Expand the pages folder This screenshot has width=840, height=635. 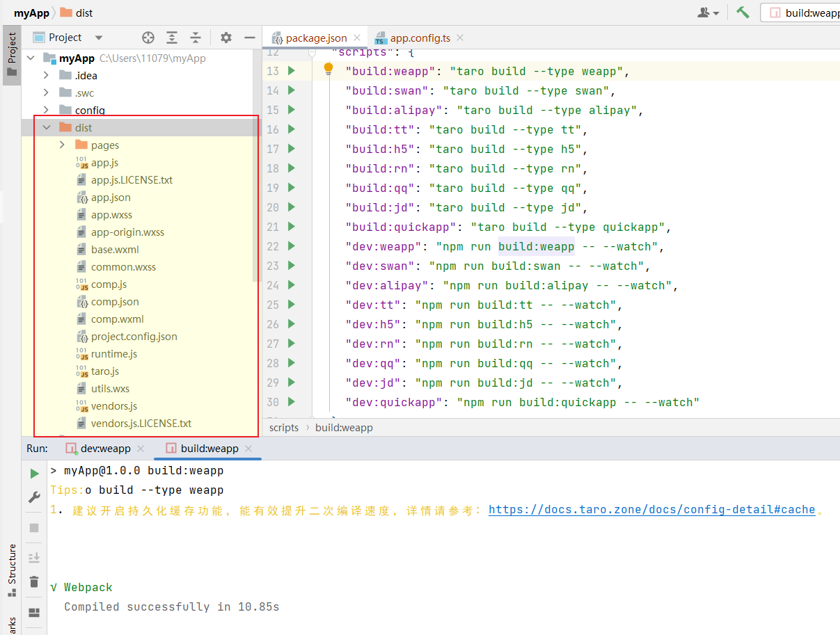62,145
